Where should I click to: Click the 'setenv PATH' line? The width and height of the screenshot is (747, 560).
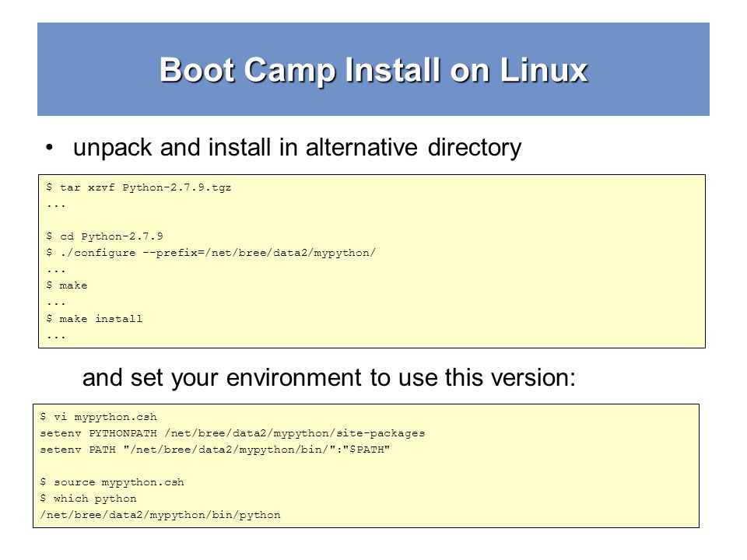tap(215, 450)
